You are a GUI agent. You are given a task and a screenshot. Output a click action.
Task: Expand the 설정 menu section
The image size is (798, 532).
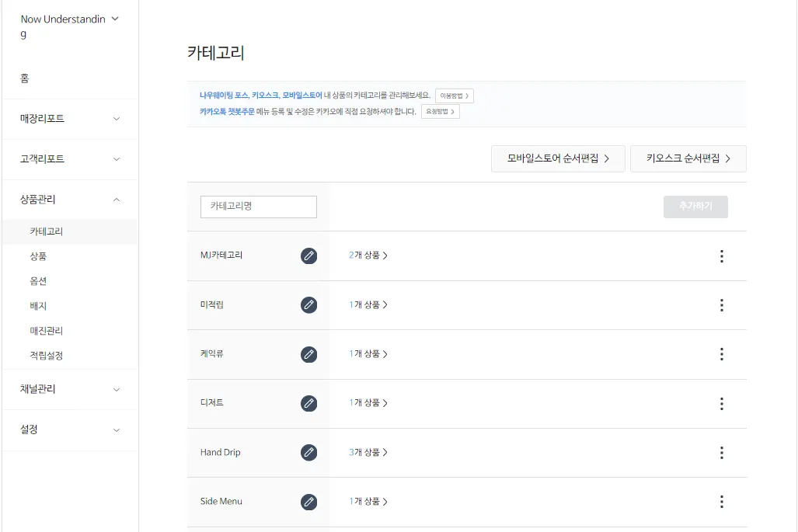pyautogui.click(x=70, y=429)
